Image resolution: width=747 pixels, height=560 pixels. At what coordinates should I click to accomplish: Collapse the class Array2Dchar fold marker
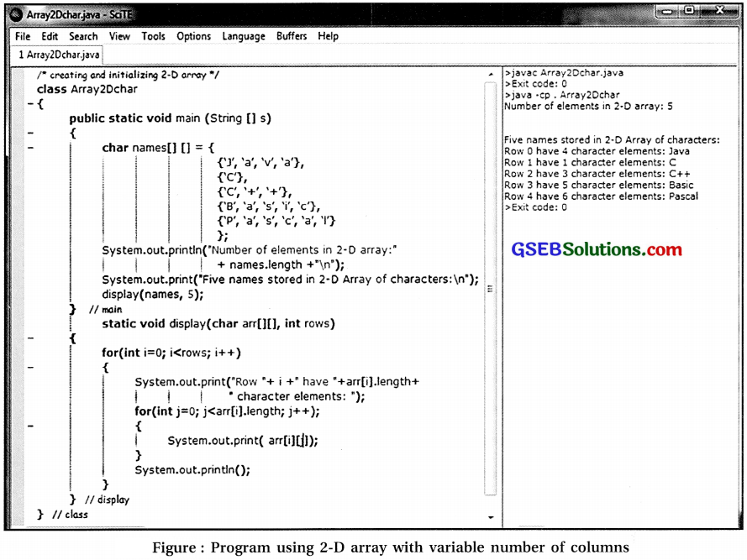[x=31, y=103]
